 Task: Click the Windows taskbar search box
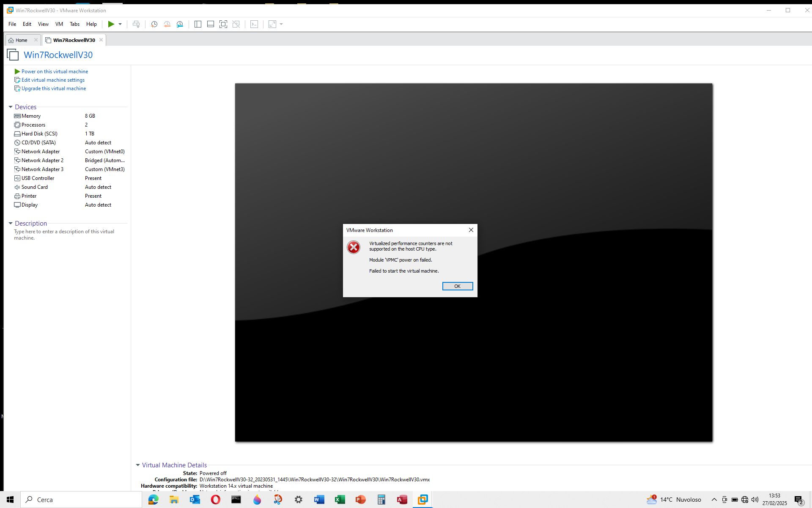82,500
